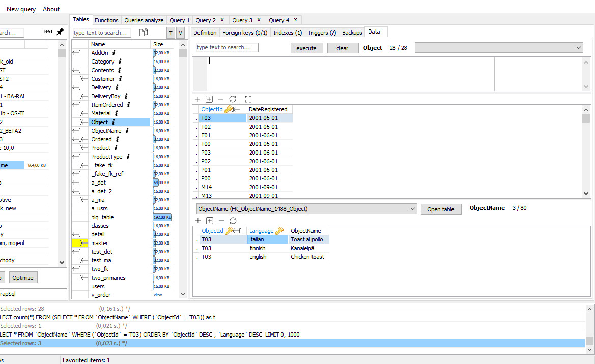
Task: Sort by DateRegistered column header
Action: tap(268, 109)
